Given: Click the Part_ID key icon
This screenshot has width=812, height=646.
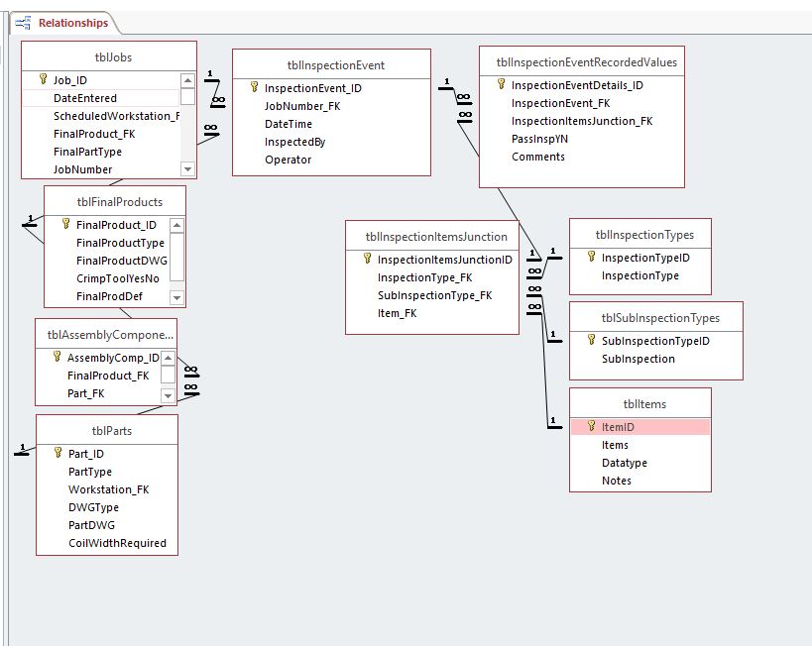Looking at the screenshot, I should pyautogui.click(x=58, y=453).
